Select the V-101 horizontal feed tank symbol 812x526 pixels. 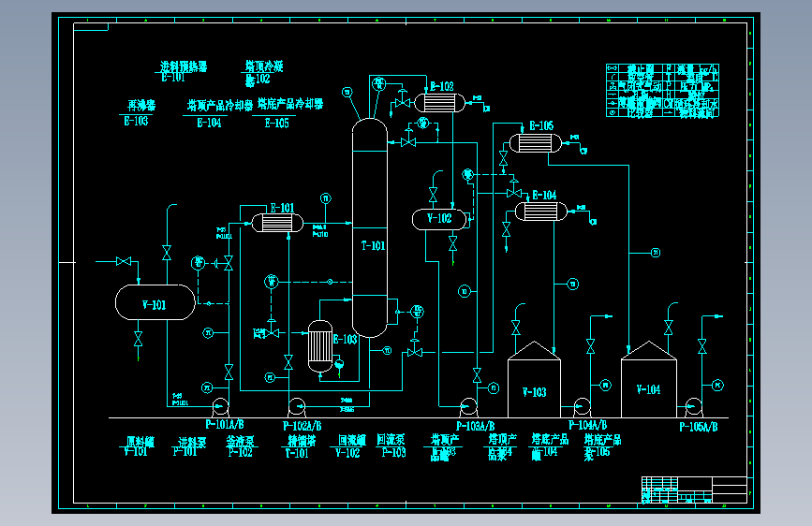(155, 302)
